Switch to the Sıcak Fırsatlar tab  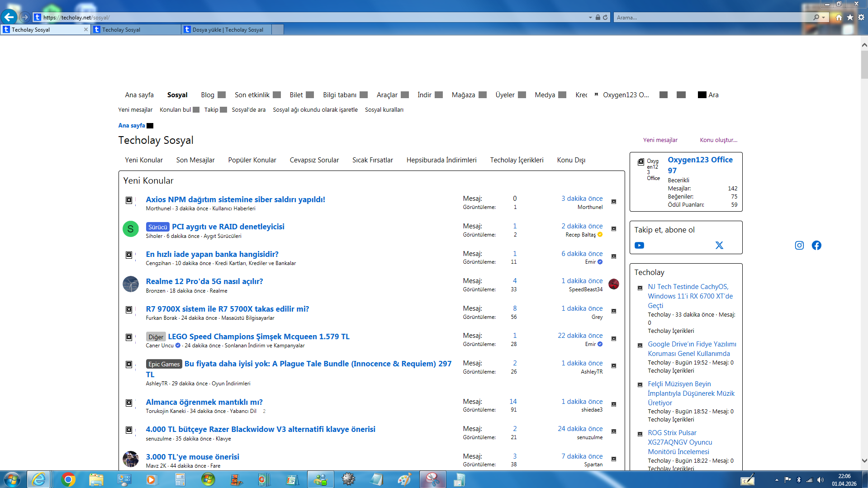tap(373, 160)
